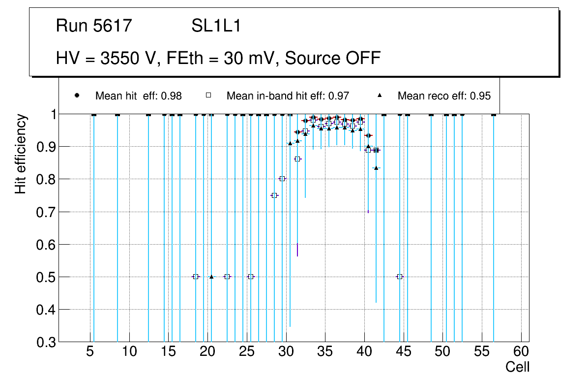Click the filled circle marker in the legend
The image size is (588, 380).
click(77, 96)
